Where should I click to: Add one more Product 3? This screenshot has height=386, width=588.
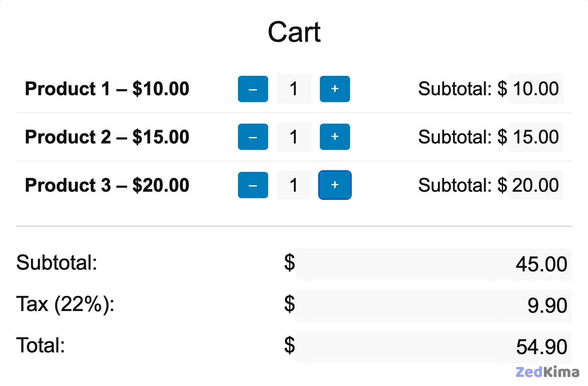(335, 185)
